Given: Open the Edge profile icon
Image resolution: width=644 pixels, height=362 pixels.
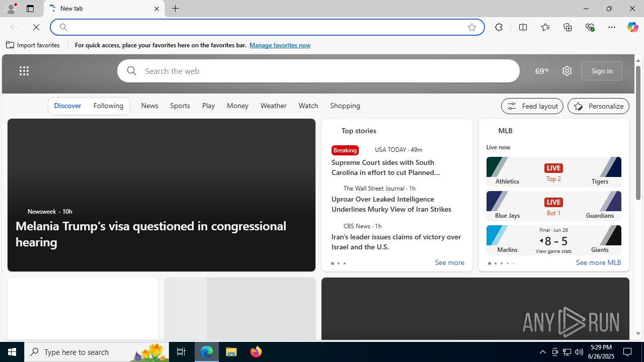Looking at the screenshot, I should click(x=11, y=9).
